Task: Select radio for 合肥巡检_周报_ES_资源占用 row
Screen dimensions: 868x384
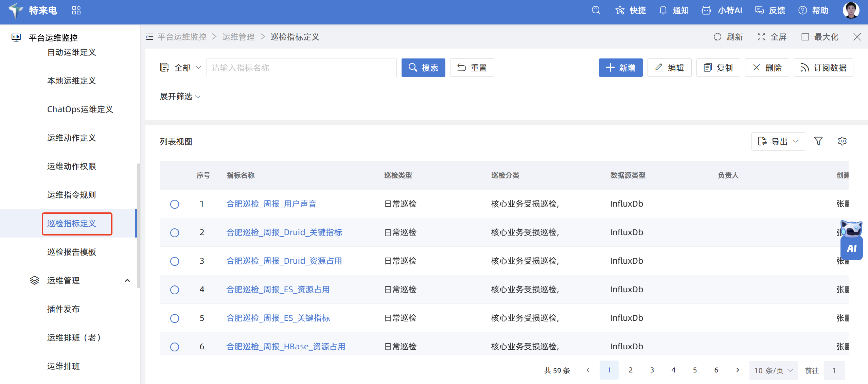Action: [175, 290]
